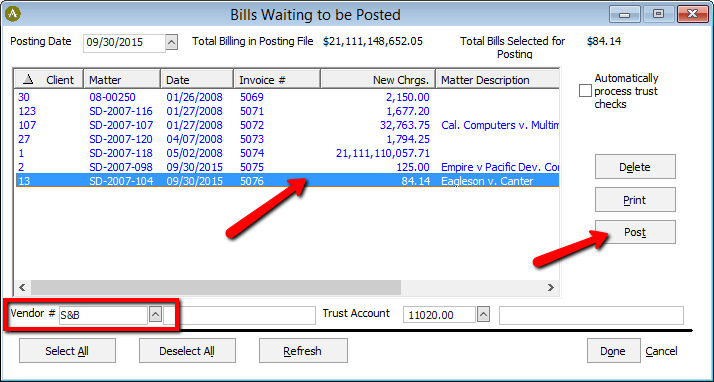The width and height of the screenshot is (714, 382).
Task: Select the row with invoice 5069
Action: (x=287, y=97)
